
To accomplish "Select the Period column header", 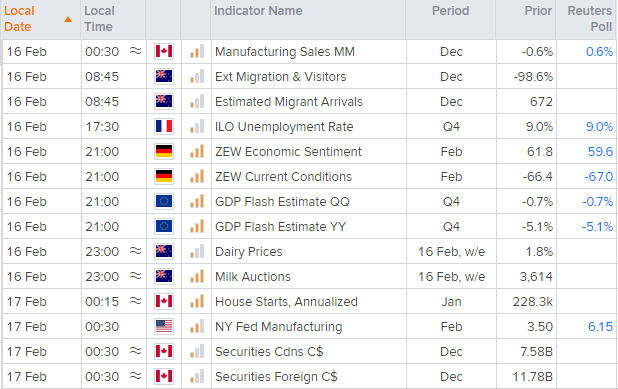I will pos(450,11).
